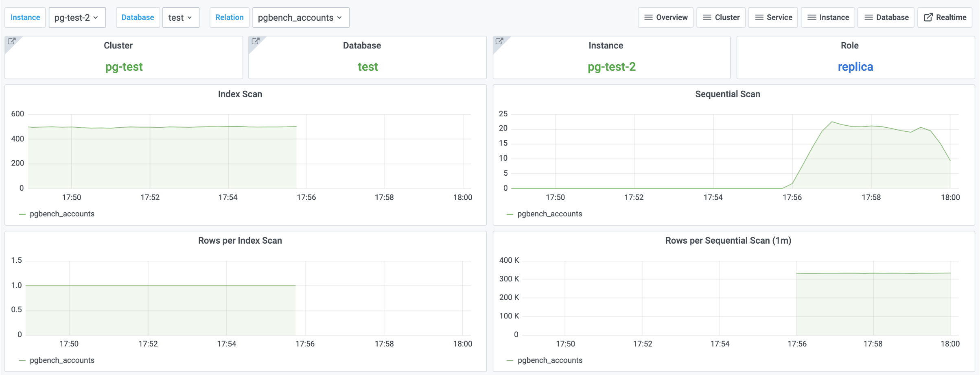Follow the pg-test-2 instance value link
This screenshot has height=375, width=980.
point(611,67)
